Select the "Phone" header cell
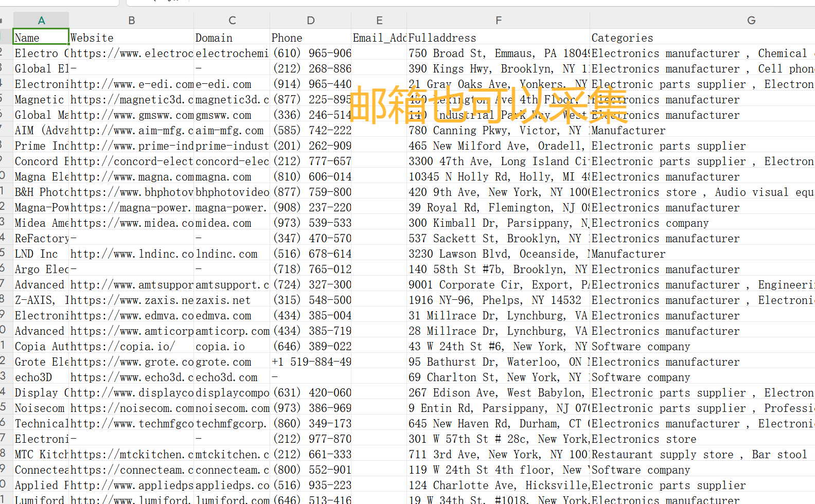The image size is (815, 504). [311, 38]
